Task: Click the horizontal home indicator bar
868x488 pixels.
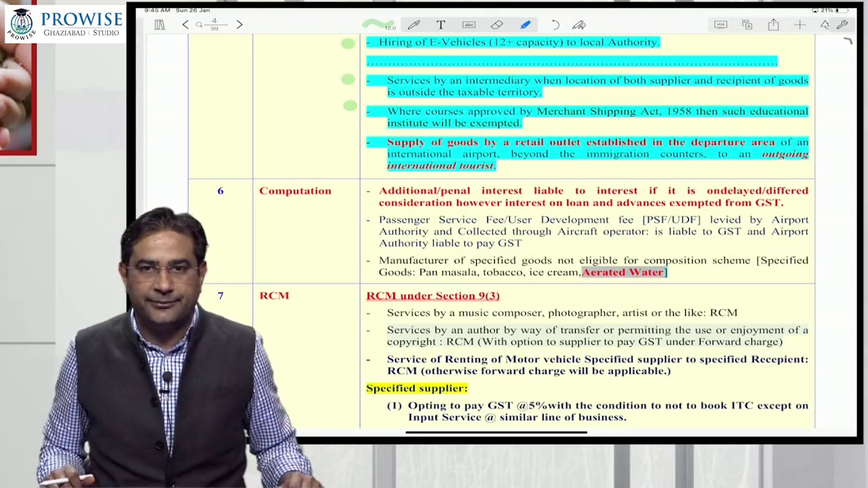Action: (x=496, y=432)
